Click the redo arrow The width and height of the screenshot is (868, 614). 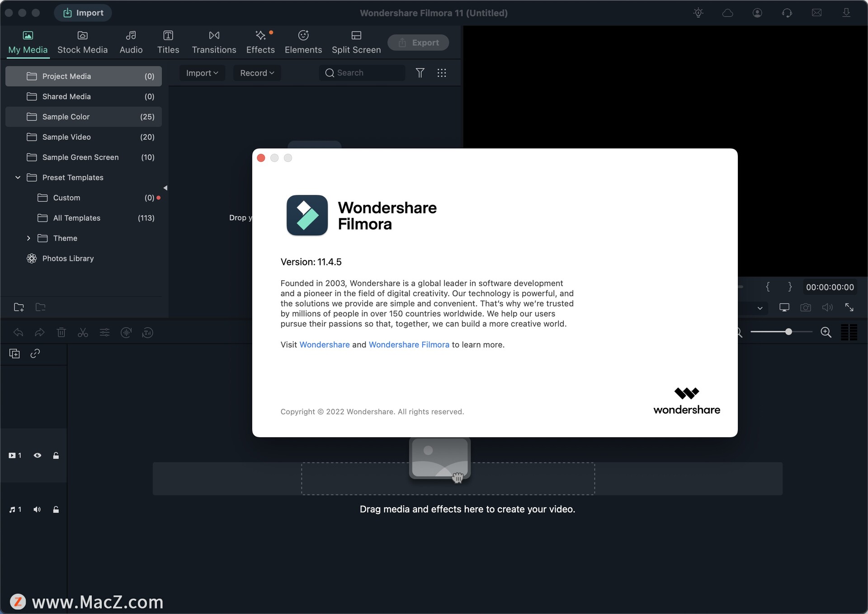[x=40, y=333]
